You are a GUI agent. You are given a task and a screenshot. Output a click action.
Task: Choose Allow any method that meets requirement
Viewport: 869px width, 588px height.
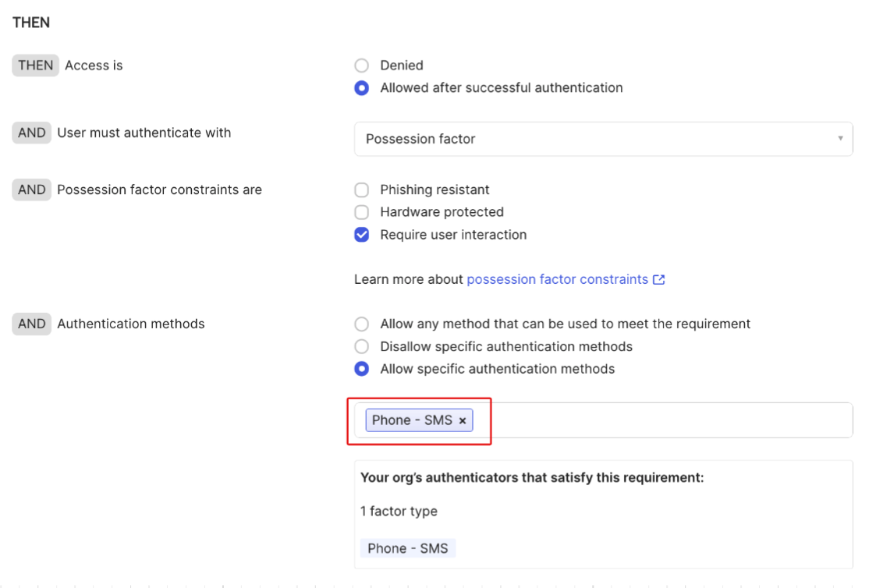tap(361, 324)
